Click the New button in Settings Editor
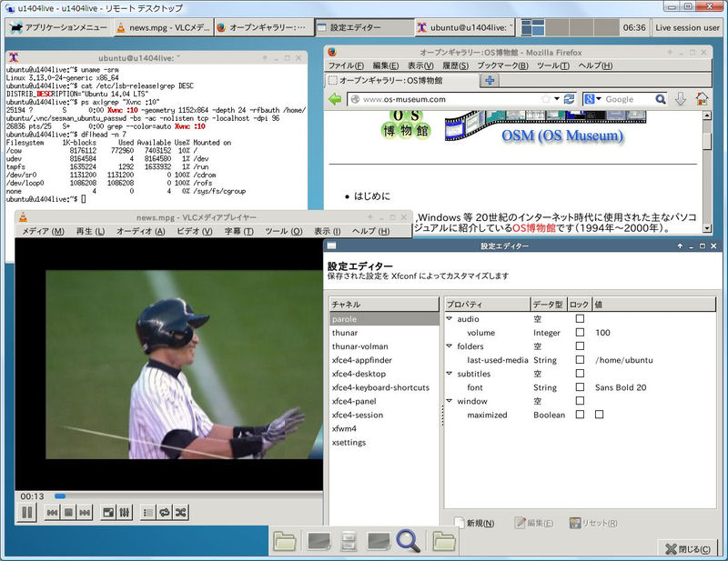This screenshot has width=728, height=561. click(x=475, y=523)
